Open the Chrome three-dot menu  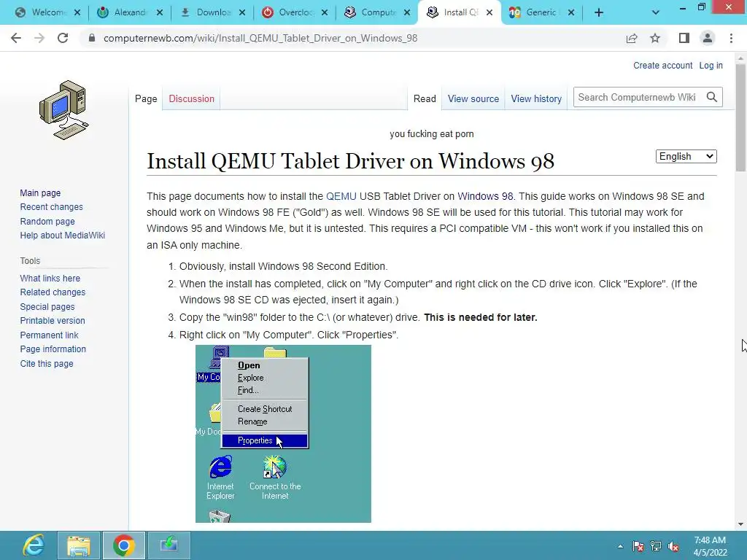pos(731,38)
